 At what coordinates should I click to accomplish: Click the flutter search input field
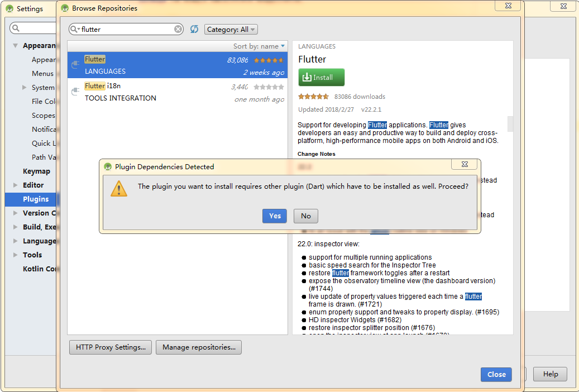point(126,29)
